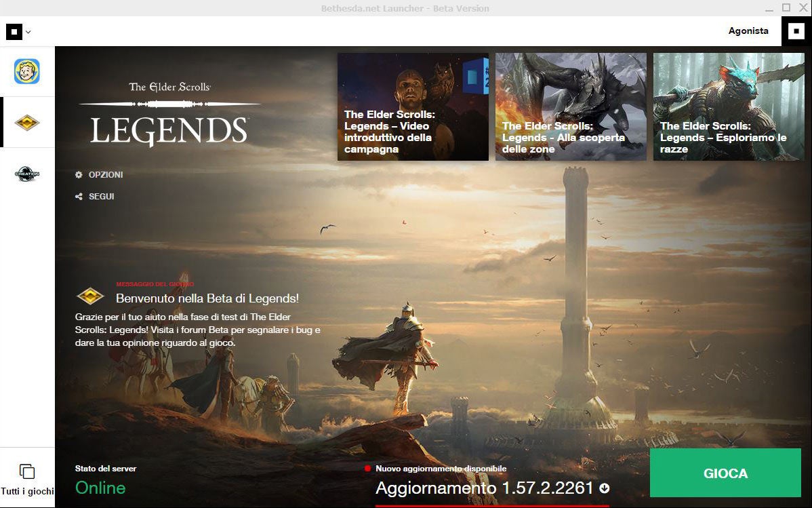Open the Creation Kit sidebar icon
The image size is (812, 508).
click(27, 174)
